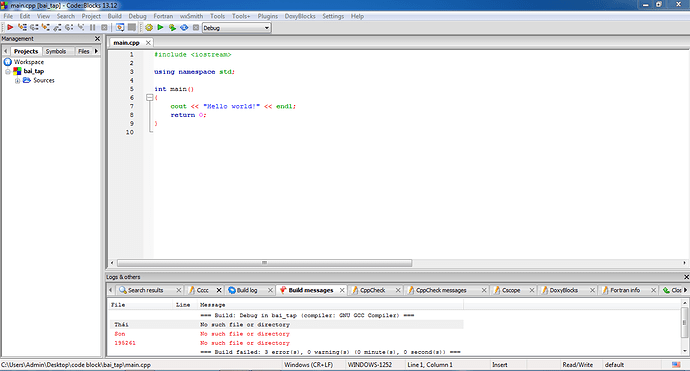This screenshot has height=371, width=690.
Task: Click the editor horizontal scrollbar thumb
Action: tap(264, 263)
